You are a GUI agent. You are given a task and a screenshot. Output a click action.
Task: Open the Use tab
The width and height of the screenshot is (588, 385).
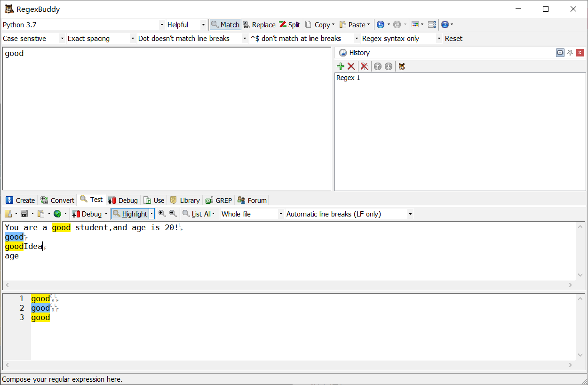(x=154, y=200)
